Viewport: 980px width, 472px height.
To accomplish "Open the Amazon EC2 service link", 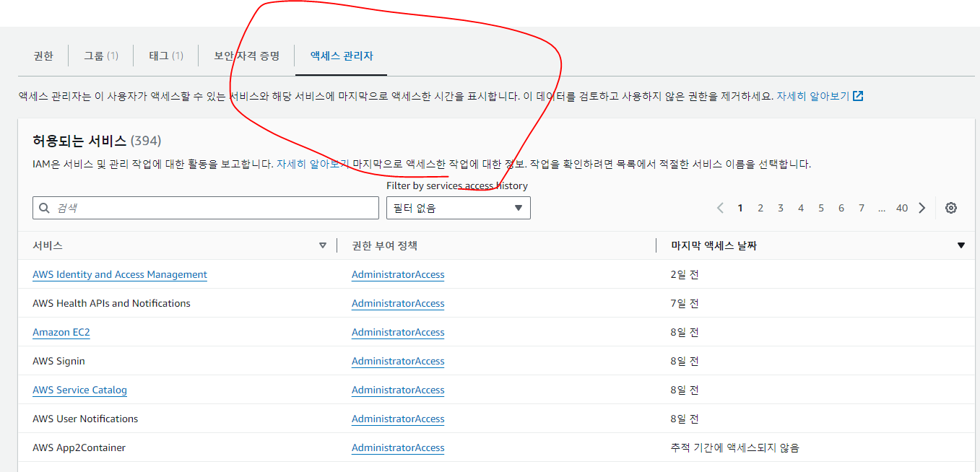I will 61,332.
